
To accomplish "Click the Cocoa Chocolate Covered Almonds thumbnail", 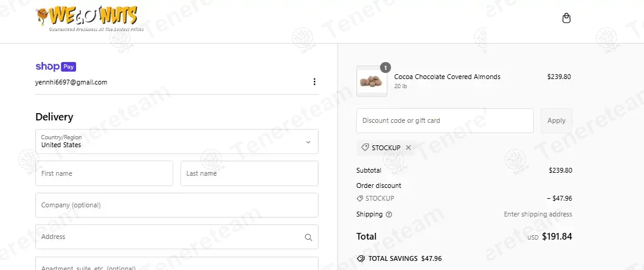I will click(372, 81).
